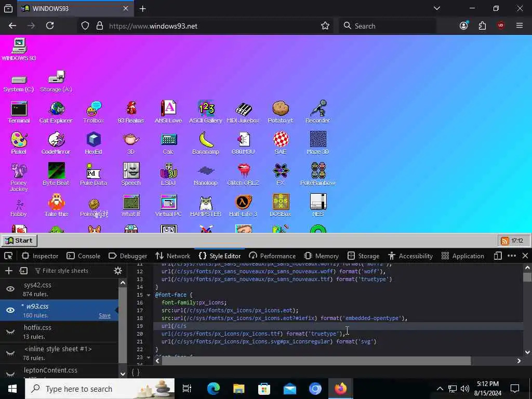Launch Piskel paint icon

19,143
